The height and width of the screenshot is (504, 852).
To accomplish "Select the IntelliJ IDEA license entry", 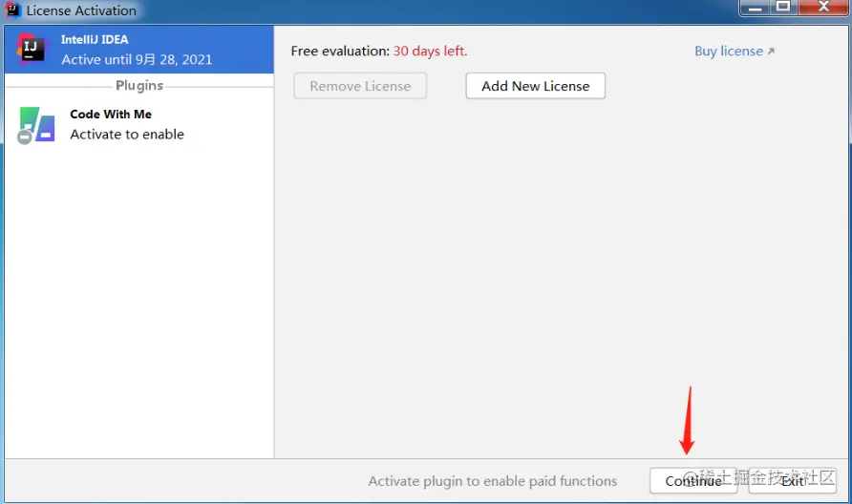I will tap(139, 50).
